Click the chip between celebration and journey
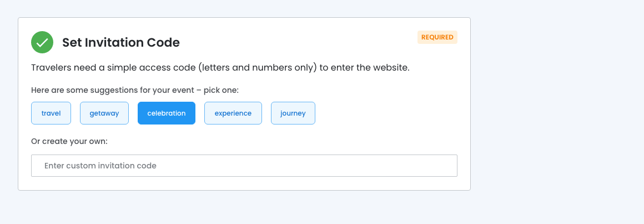 pos(233,113)
